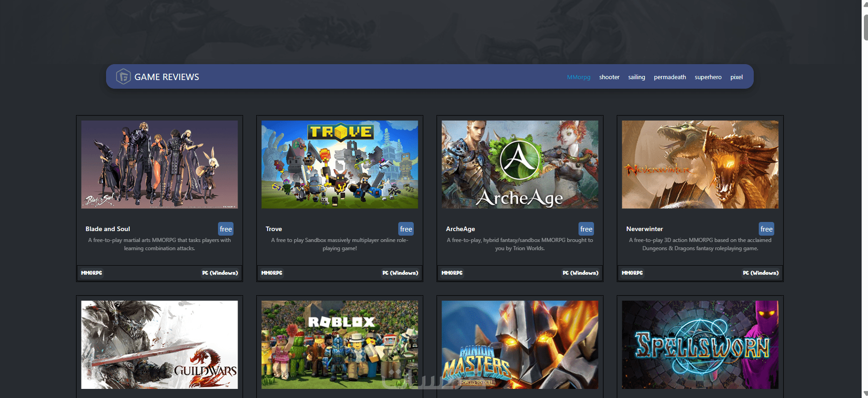
Task: Click the page vertical scrollbar thumb
Action: tap(865, 27)
